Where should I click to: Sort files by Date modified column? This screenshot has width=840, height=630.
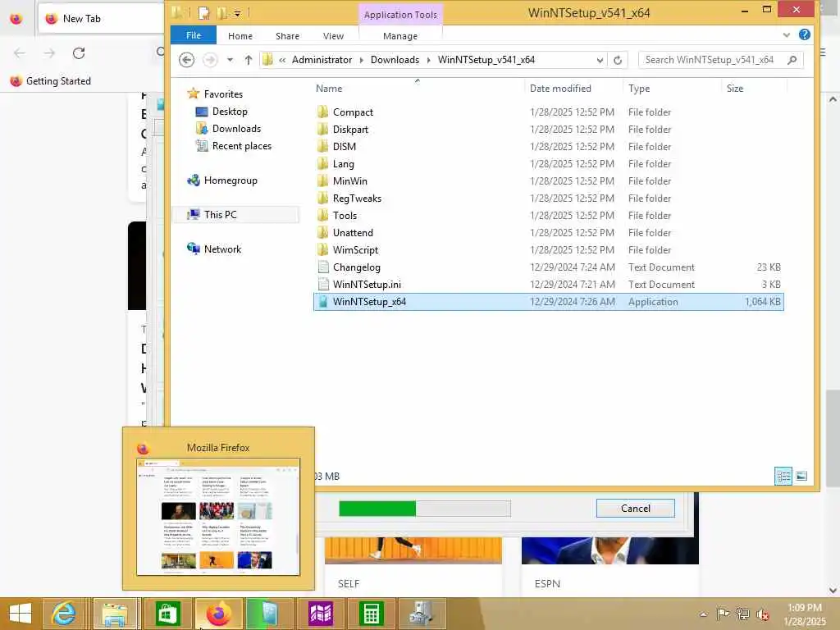click(560, 89)
